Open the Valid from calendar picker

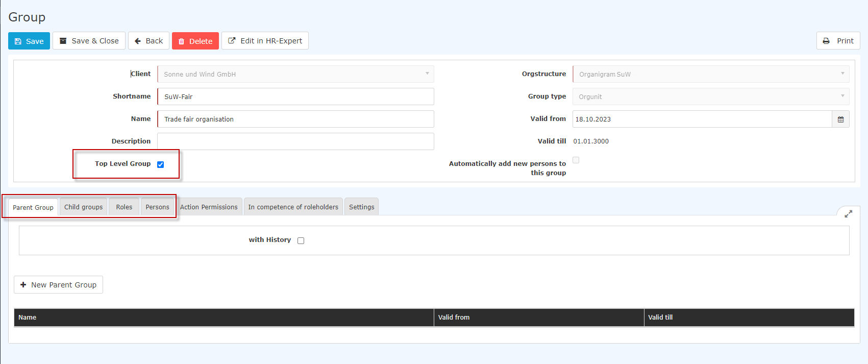pyautogui.click(x=840, y=119)
